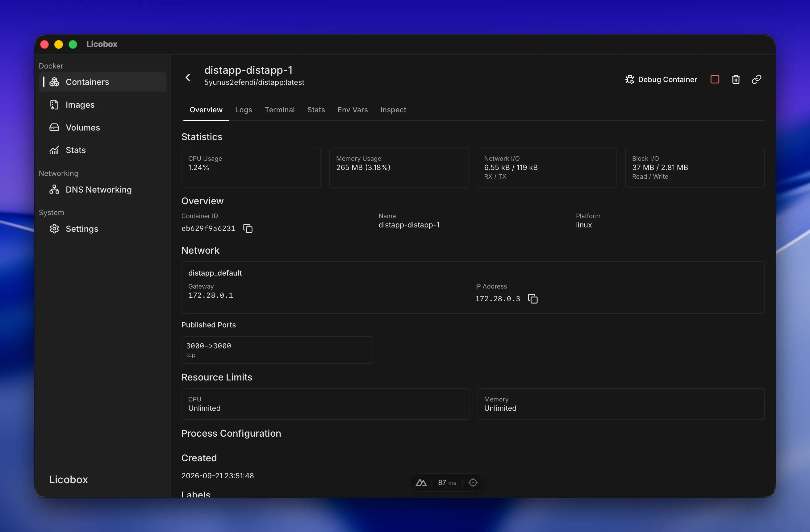
Task: Open Volumes in the sidebar
Action: pos(102,127)
